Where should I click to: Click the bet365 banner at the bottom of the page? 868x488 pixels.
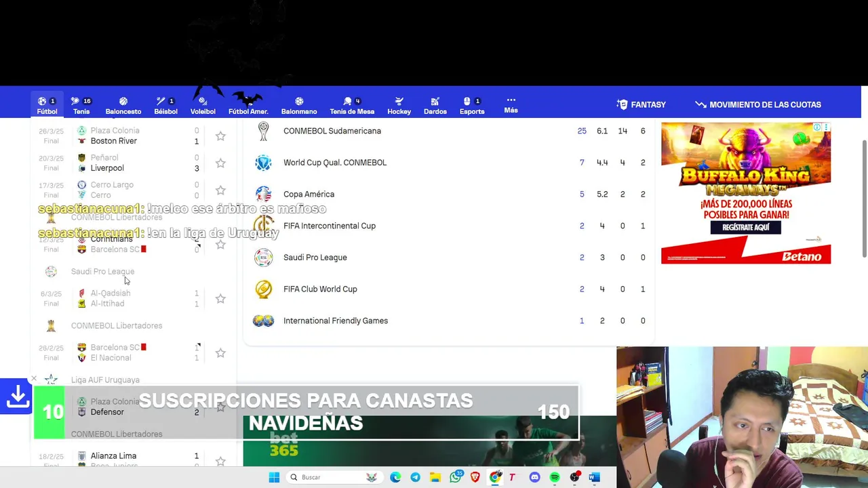[x=430, y=441]
